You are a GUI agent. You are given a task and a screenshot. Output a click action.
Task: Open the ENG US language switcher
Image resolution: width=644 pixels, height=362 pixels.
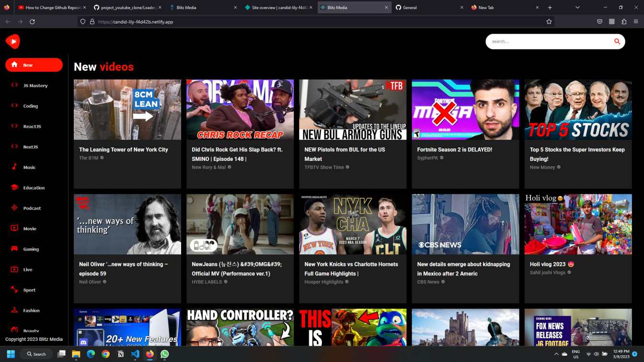pos(575,354)
